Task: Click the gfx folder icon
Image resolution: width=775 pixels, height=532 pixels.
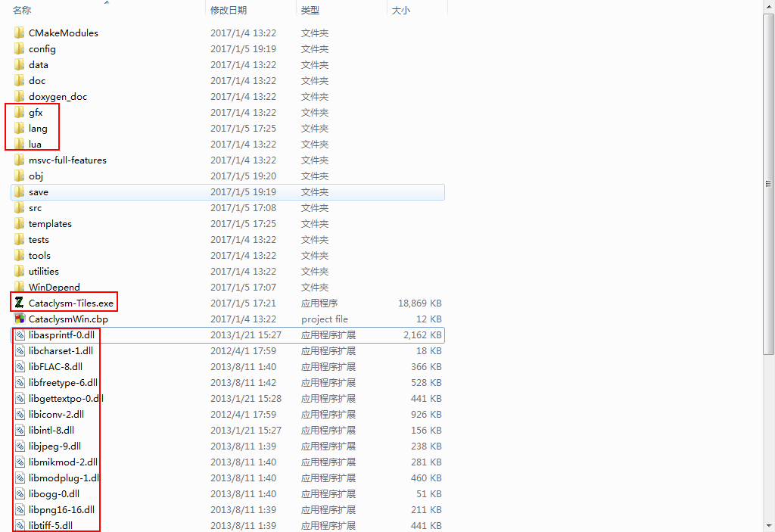Action: 19,112
